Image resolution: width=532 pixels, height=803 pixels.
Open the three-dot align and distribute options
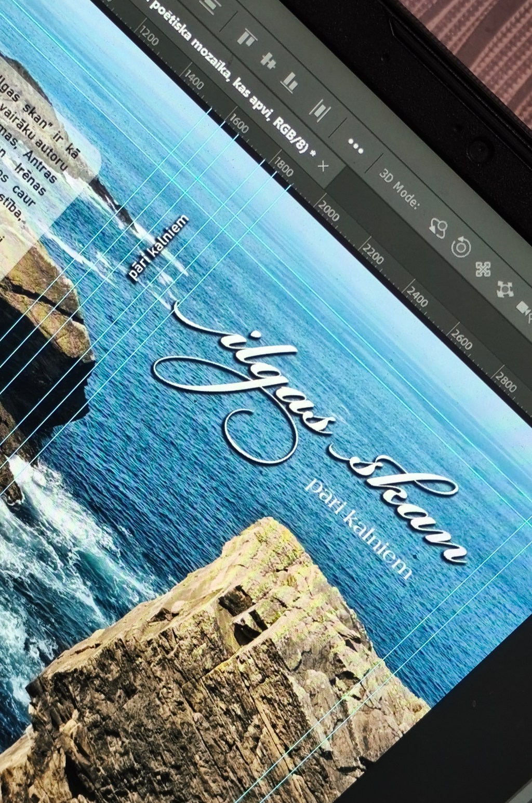point(355,146)
